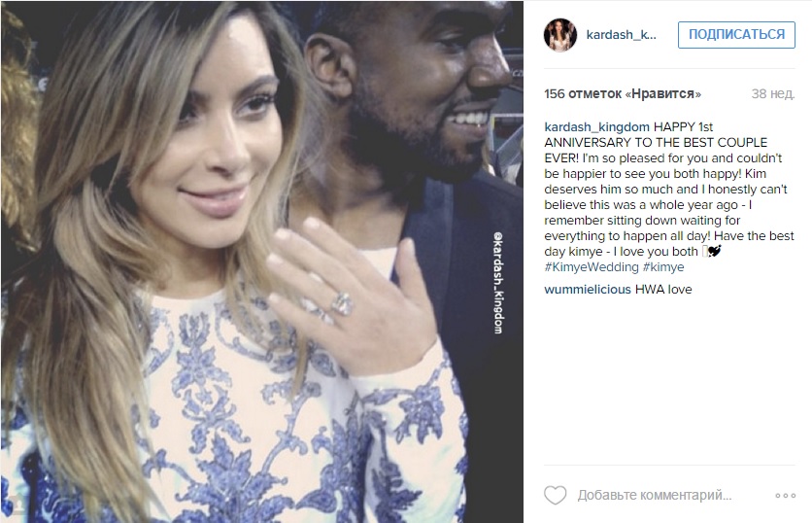Like the post with the heart icon
812x523 pixels.
[556, 496]
